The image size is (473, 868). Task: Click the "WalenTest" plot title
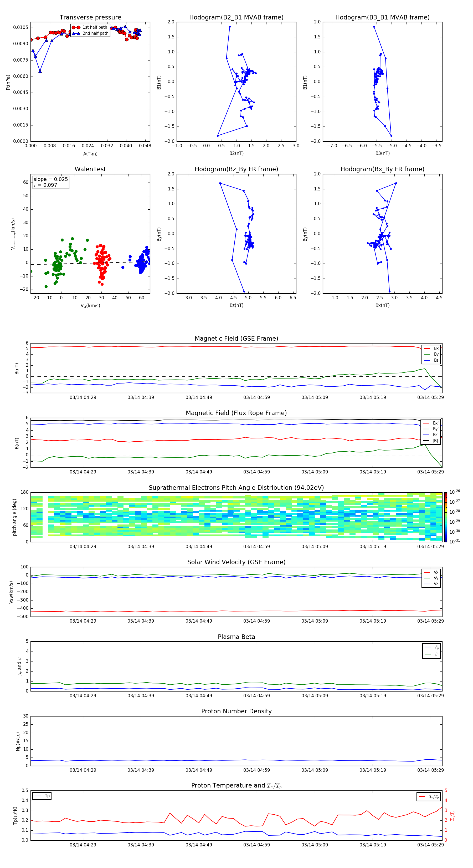(x=90, y=169)
